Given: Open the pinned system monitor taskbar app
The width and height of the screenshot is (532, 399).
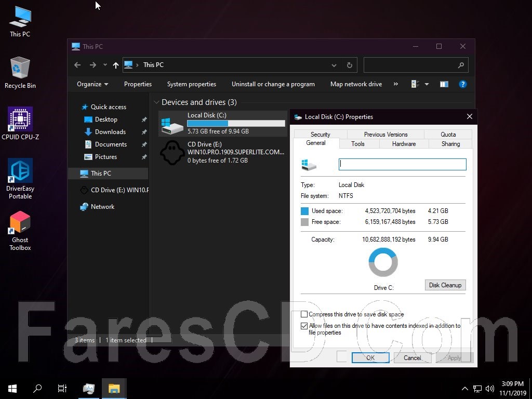Looking at the screenshot, I should click(89, 389).
